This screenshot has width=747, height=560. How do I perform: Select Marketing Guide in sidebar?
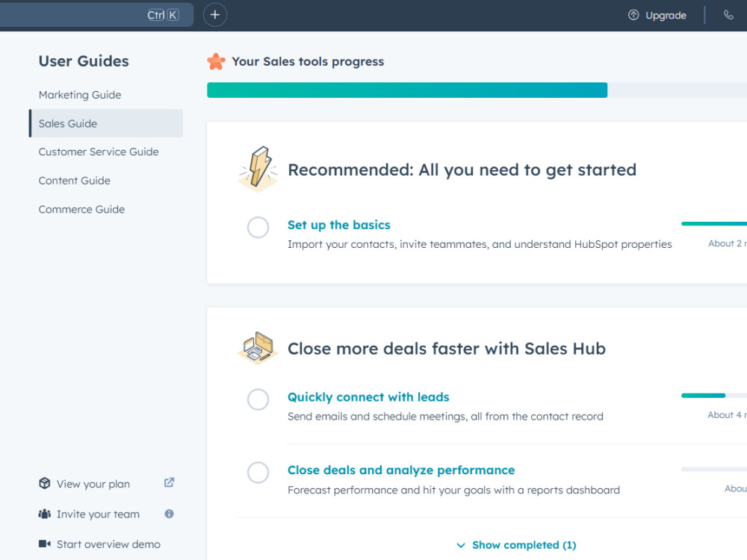[x=80, y=95]
